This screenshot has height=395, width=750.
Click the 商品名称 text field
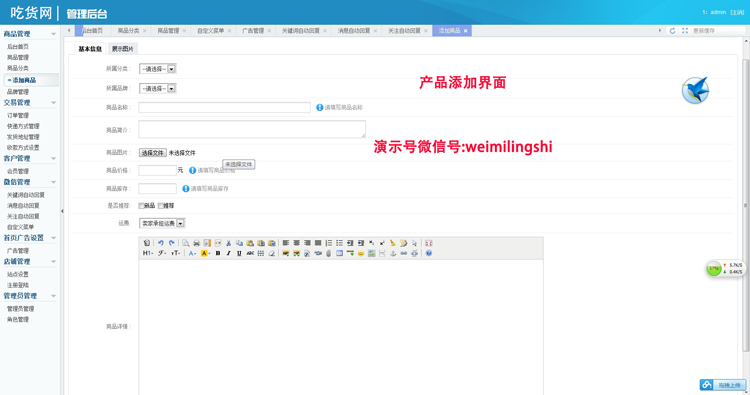[x=224, y=107]
